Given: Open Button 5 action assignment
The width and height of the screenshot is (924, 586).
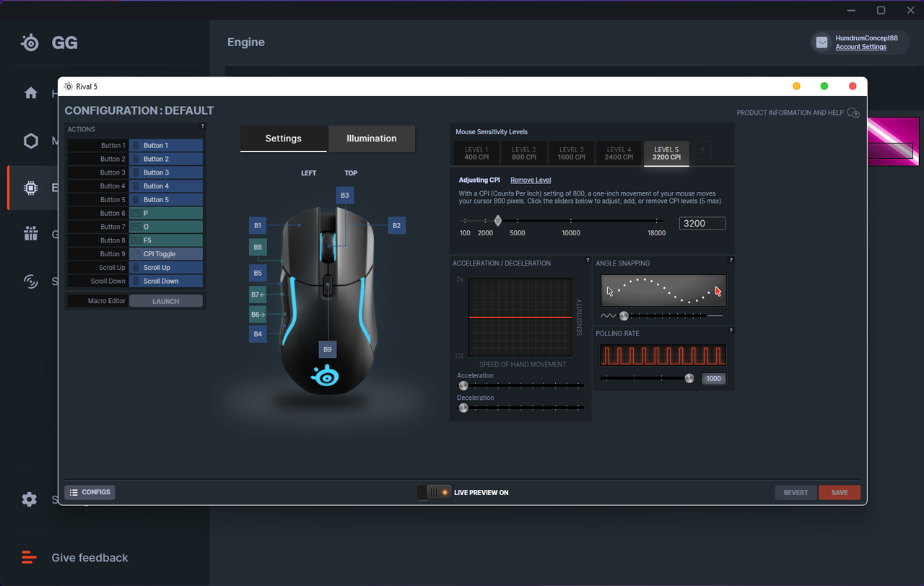Looking at the screenshot, I should pos(166,199).
